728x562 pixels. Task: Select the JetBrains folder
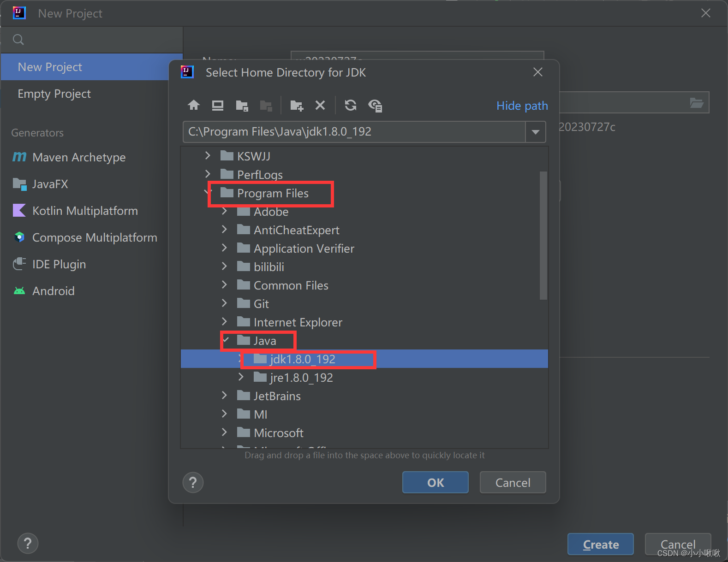pos(277,396)
